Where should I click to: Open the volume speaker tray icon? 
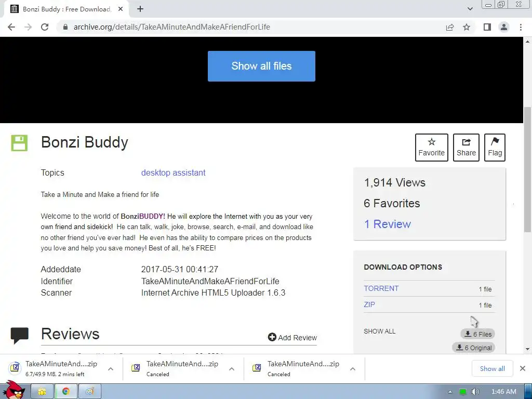(475, 392)
